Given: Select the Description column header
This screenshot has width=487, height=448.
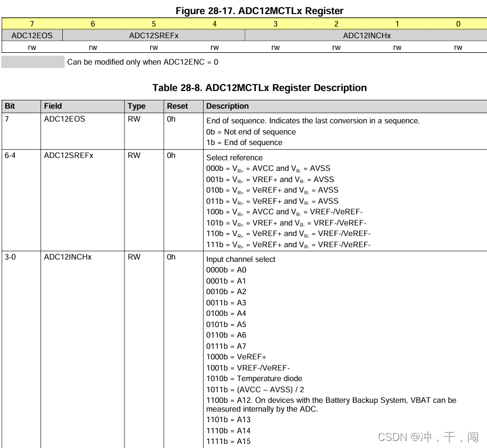Looking at the screenshot, I should pos(227,106).
